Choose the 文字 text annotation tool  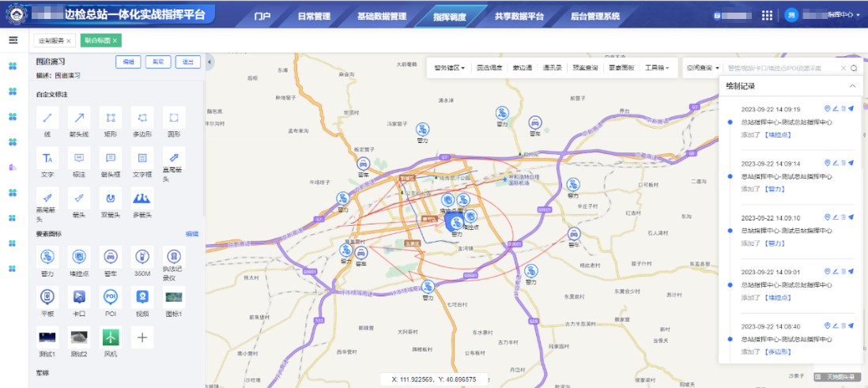pos(47,158)
